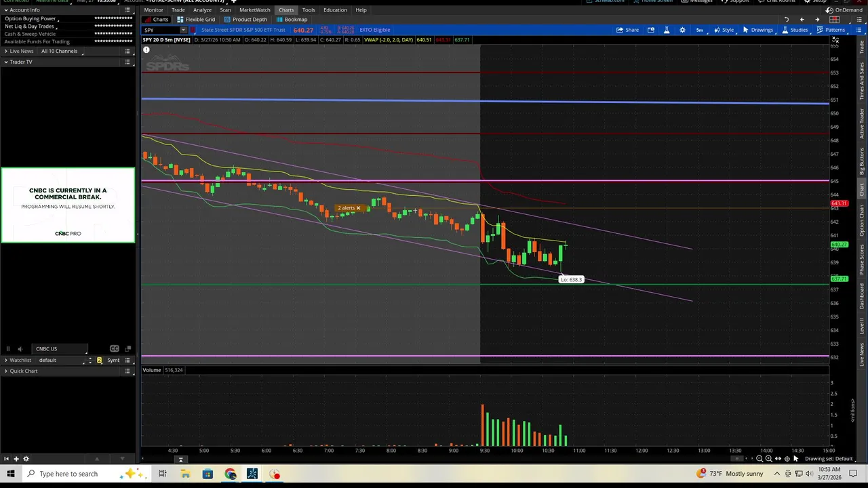
Task: Open the Drawings menu
Action: tap(757, 30)
